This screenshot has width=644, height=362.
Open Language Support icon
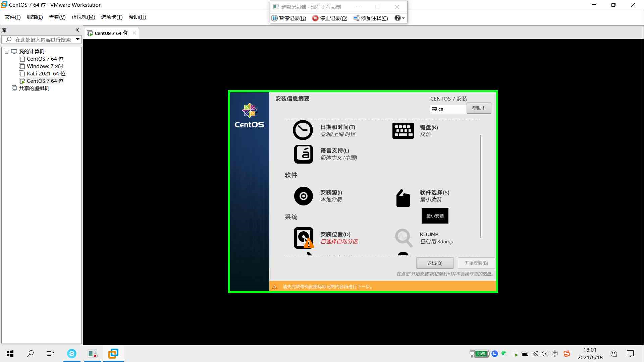coord(303,154)
